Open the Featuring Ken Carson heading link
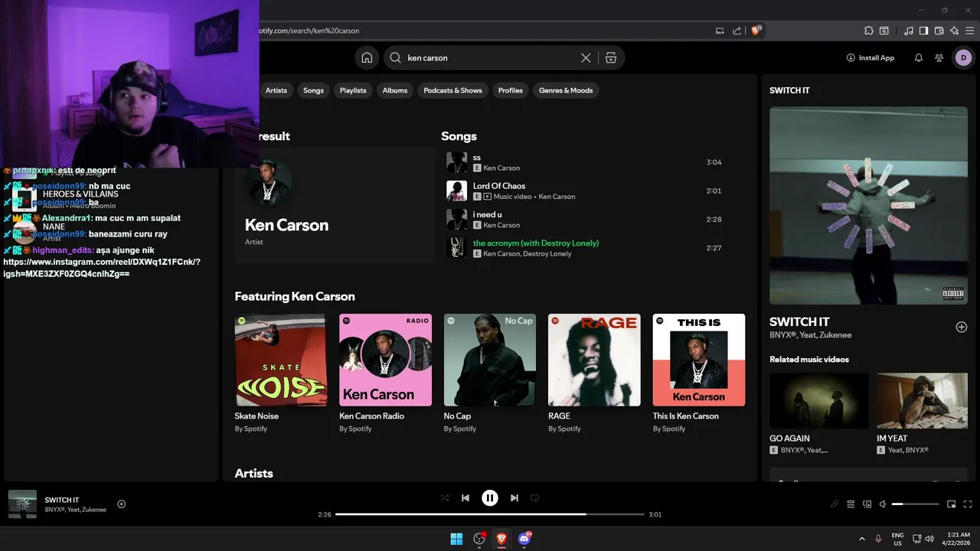The image size is (980, 551). click(x=295, y=296)
